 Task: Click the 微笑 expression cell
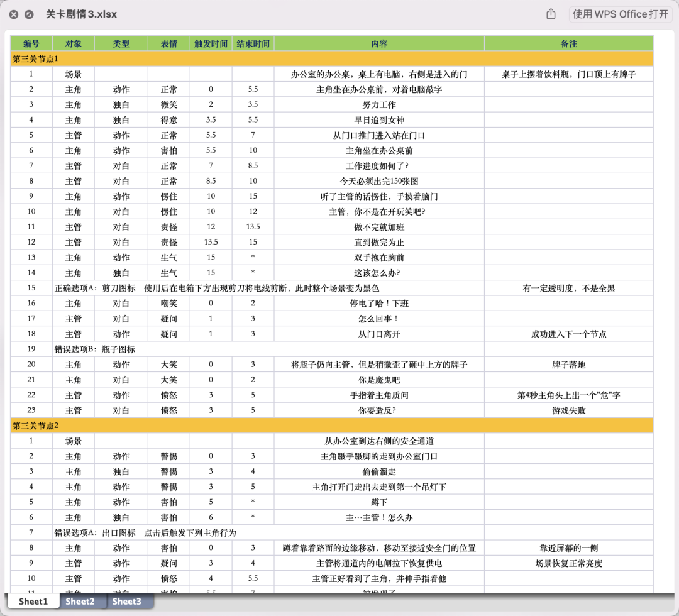click(x=169, y=105)
